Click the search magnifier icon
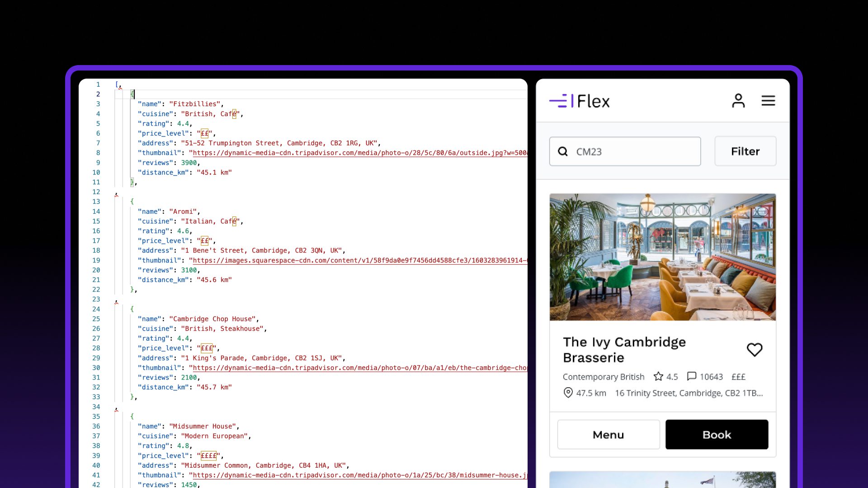 562,151
